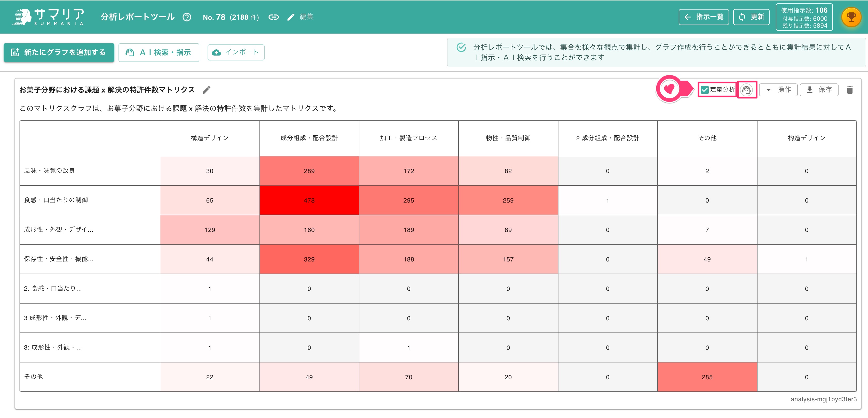Screen dimensions: 868x418
Task: Select 構造デザイン column header
Action: (x=210, y=138)
